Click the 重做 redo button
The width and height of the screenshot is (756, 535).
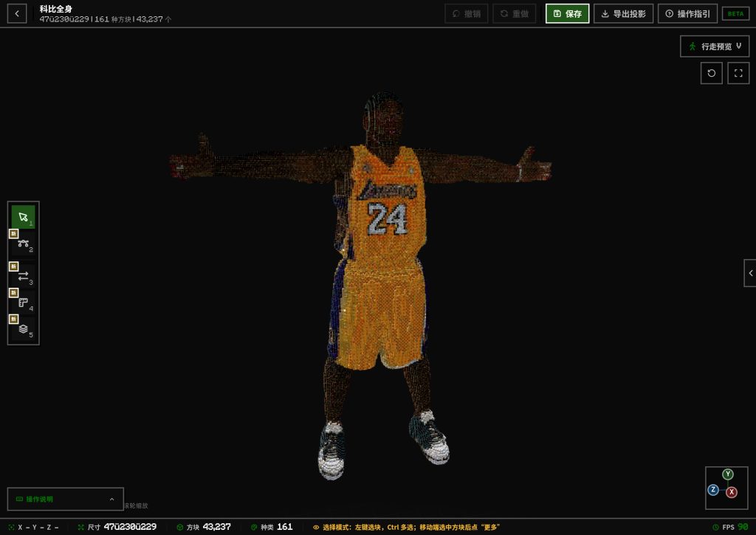[515, 13]
